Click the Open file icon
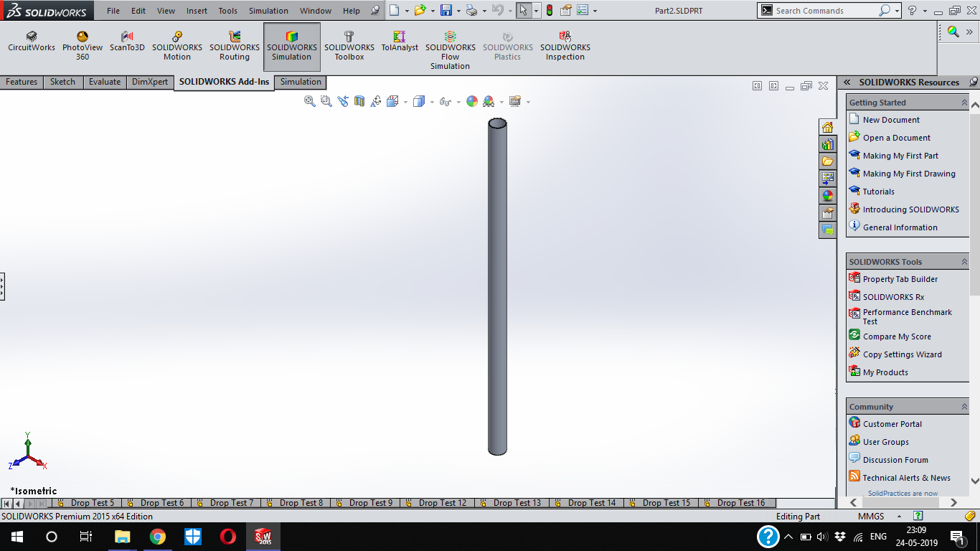Viewport: 980px width, 551px height. 420,10
